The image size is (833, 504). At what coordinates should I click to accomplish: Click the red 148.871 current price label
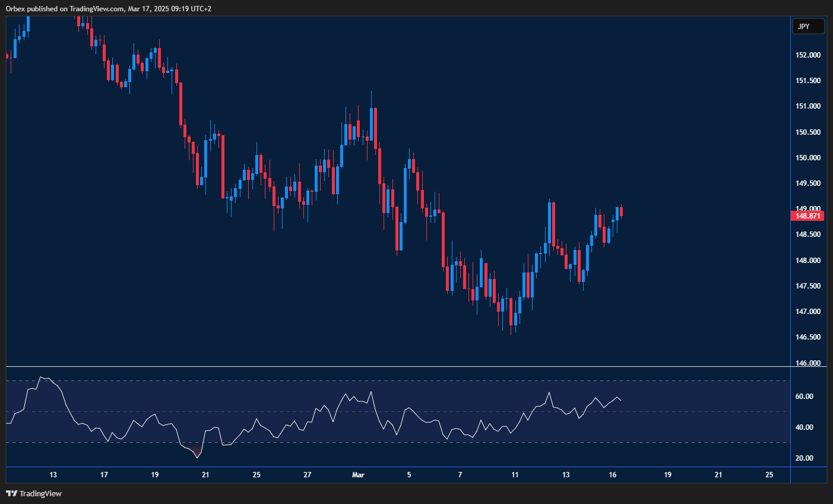coord(808,216)
